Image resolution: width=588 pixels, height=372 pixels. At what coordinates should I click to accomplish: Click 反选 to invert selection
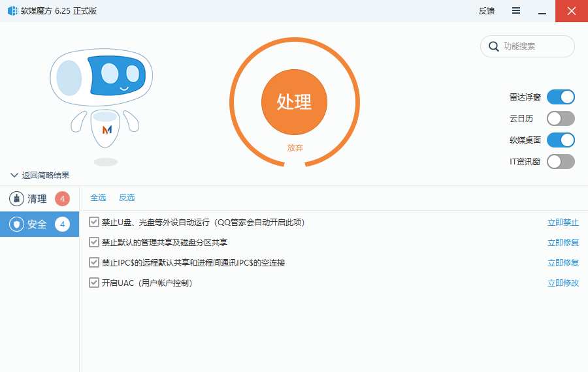coord(127,198)
